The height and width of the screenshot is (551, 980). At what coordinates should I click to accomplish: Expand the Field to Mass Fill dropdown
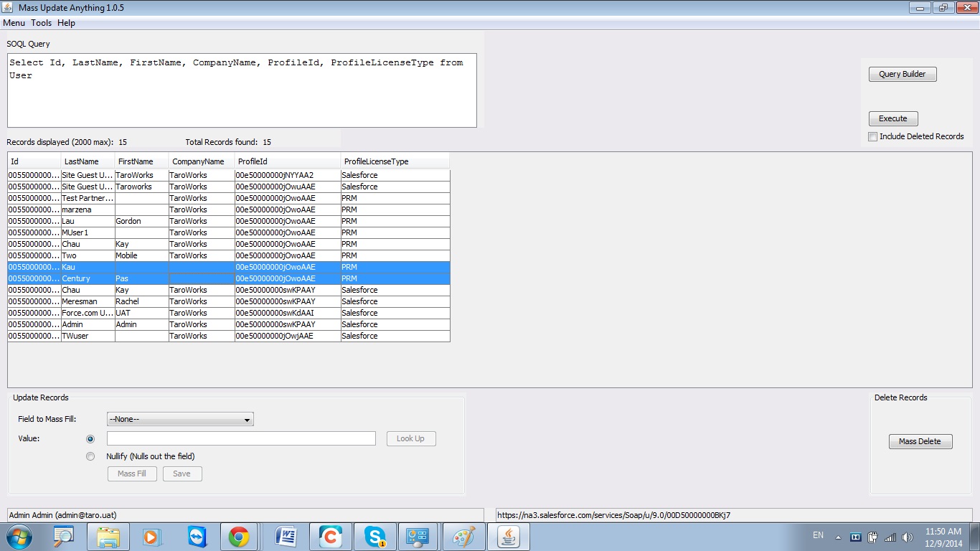(x=180, y=419)
